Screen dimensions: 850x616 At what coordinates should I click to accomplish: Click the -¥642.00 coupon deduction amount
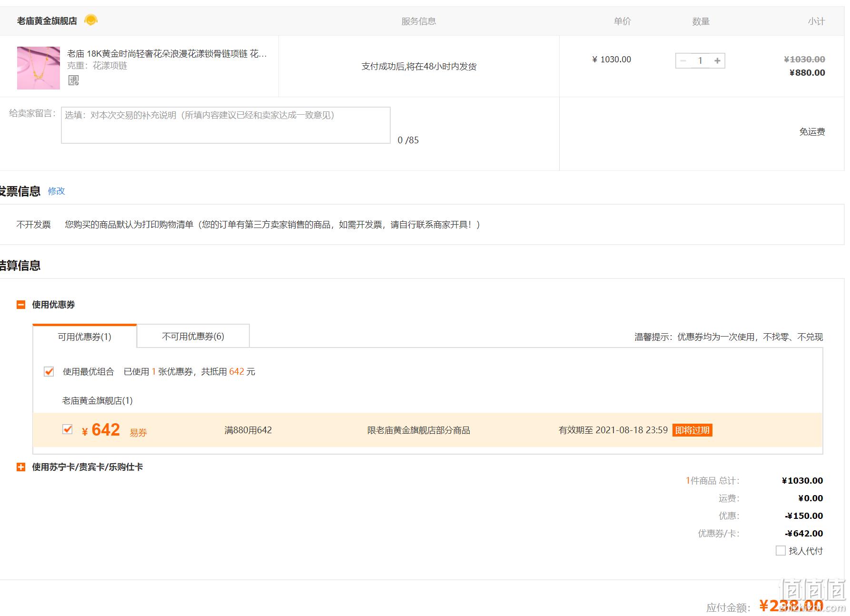804,534
